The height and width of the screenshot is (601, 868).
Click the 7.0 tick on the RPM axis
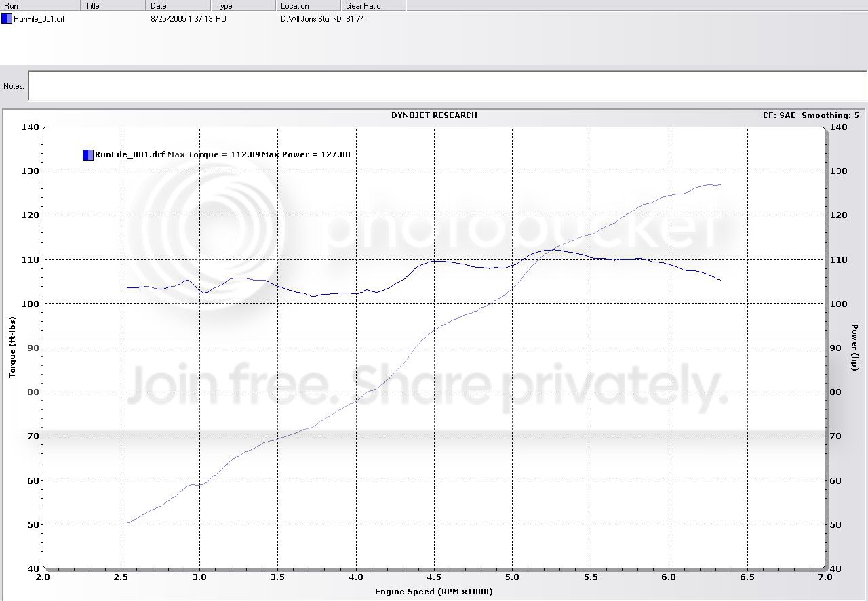tap(826, 577)
